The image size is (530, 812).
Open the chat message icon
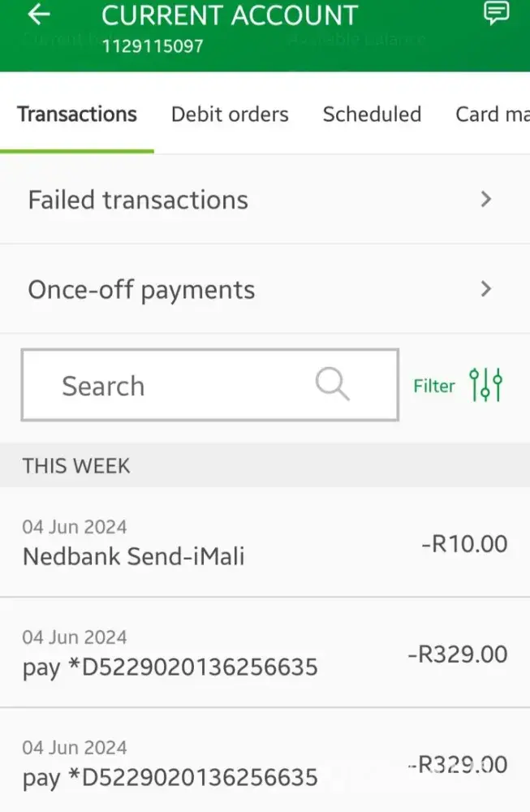495,14
